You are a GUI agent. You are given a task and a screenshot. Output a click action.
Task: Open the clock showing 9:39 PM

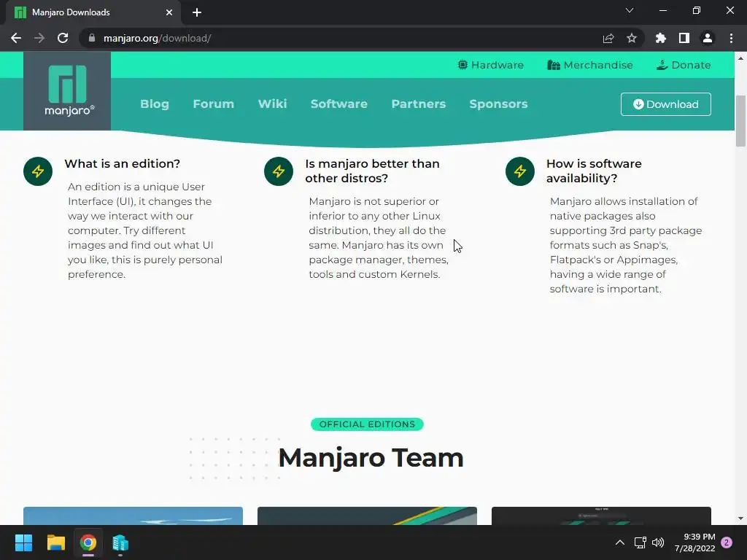point(694,542)
